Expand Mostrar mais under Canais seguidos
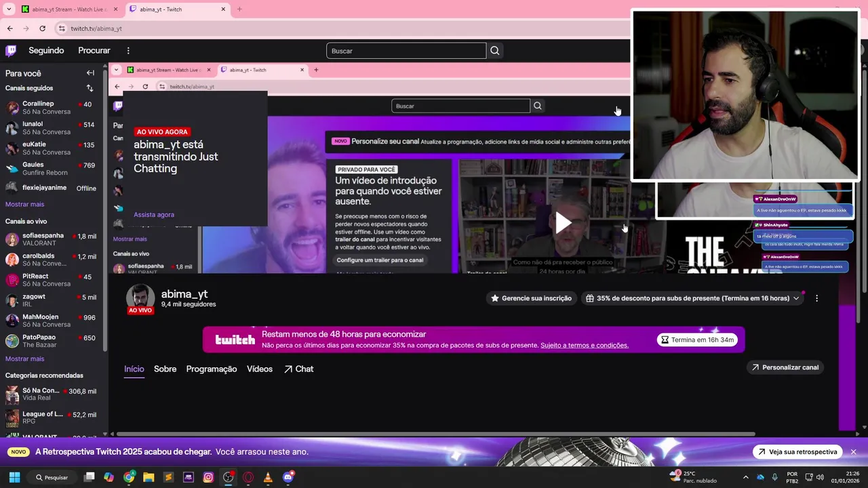 point(24,204)
